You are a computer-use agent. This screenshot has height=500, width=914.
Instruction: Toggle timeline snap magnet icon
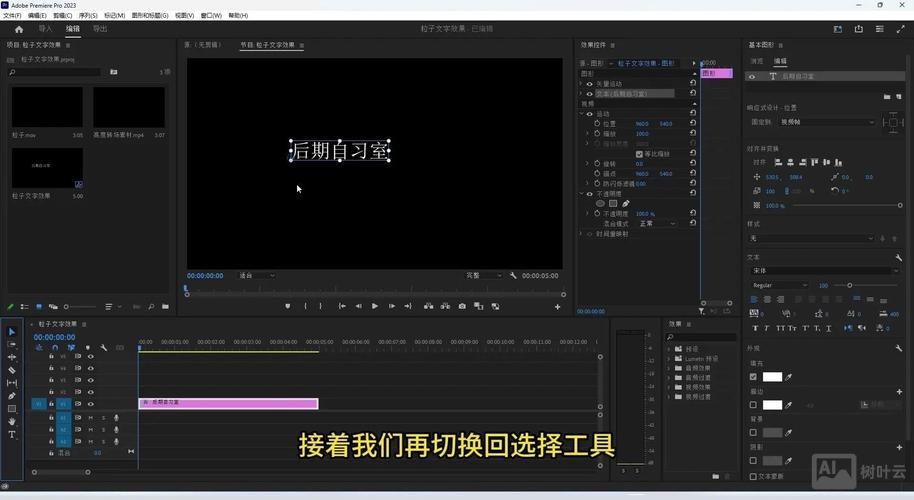[x=55, y=347]
